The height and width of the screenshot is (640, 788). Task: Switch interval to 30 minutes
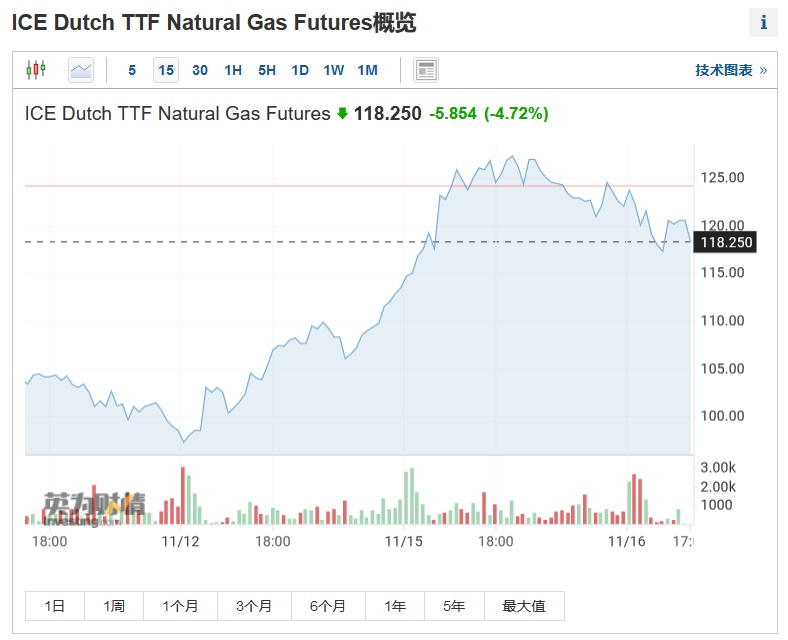click(x=200, y=70)
